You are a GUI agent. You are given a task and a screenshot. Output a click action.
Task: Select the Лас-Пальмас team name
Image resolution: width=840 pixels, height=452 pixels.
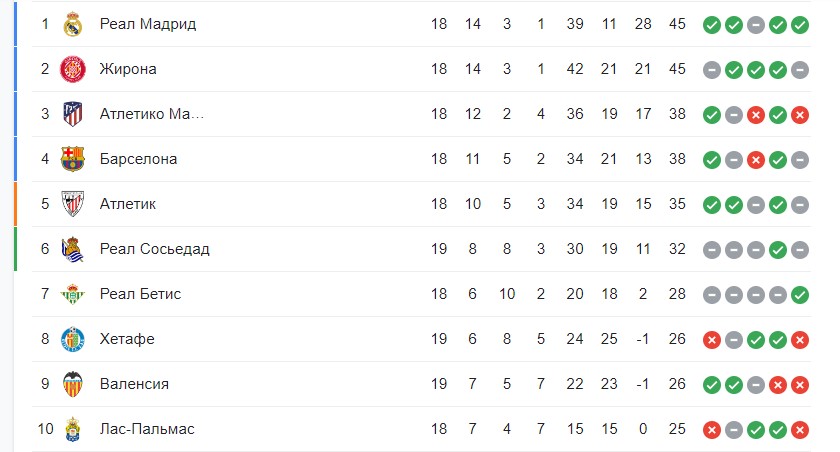[x=147, y=429]
